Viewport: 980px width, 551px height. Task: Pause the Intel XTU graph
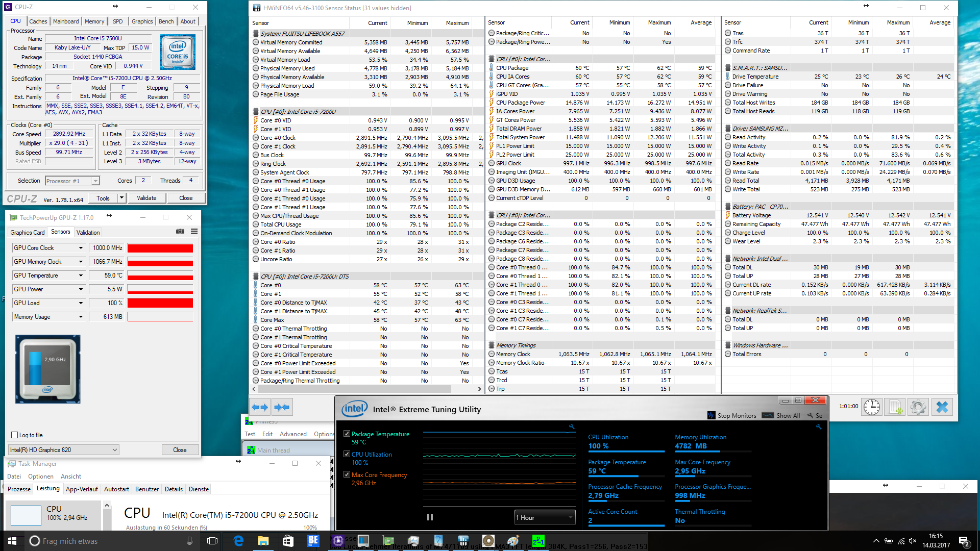pos(430,517)
